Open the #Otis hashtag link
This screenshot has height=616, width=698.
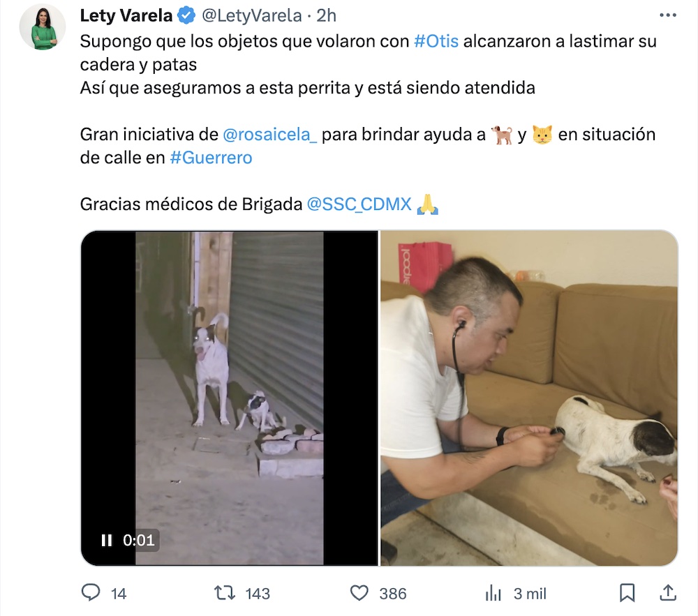[436, 41]
